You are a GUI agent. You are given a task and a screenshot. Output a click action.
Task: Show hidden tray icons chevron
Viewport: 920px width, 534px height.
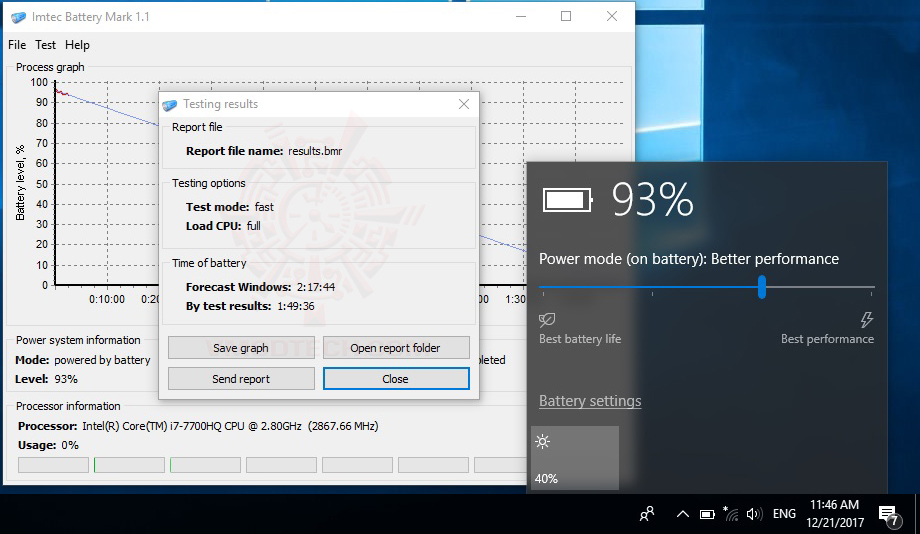point(682,515)
